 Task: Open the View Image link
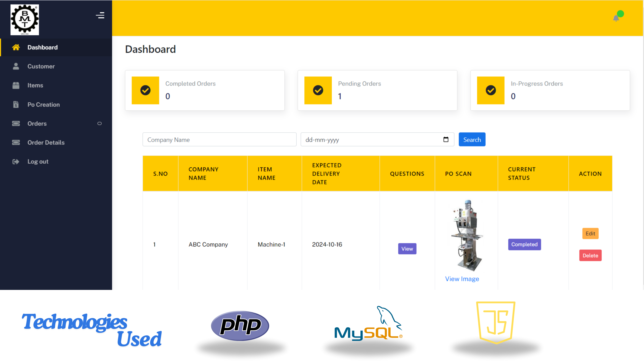462,279
